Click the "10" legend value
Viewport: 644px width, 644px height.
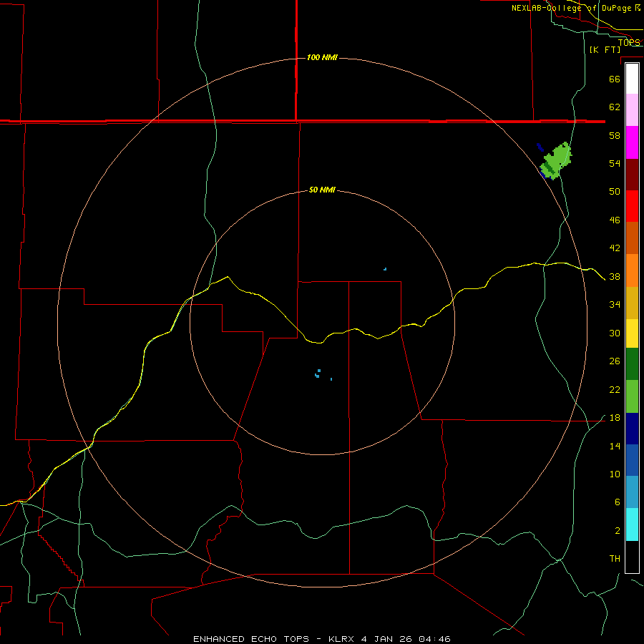click(x=615, y=474)
